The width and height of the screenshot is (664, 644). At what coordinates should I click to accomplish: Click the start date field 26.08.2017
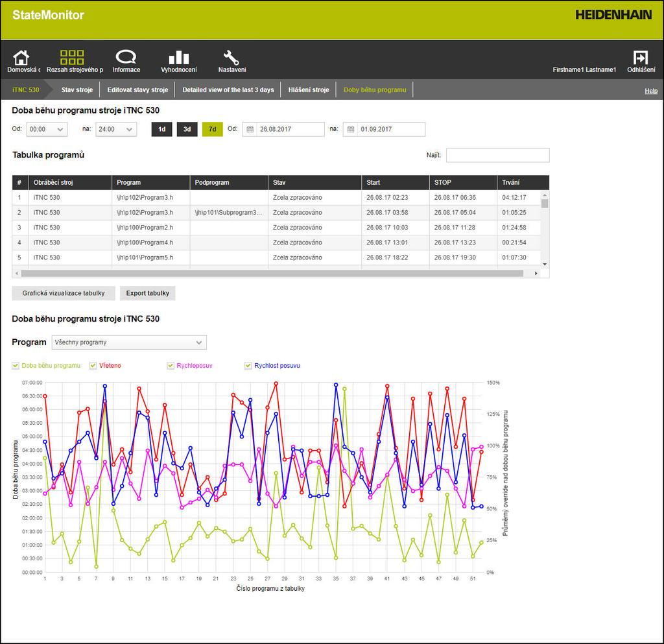coord(283,129)
